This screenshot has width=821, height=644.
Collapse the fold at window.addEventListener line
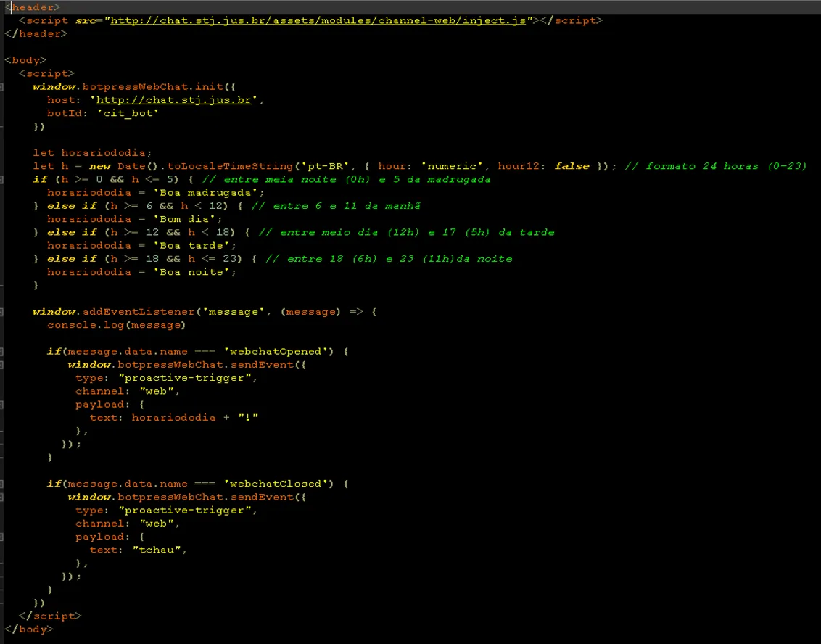[1, 312]
